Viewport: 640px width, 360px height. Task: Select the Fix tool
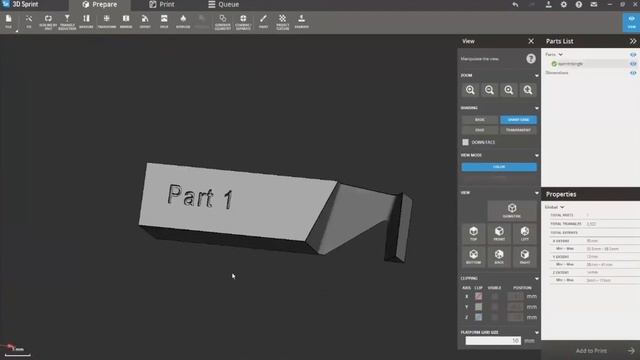click(x=29, y=22)
